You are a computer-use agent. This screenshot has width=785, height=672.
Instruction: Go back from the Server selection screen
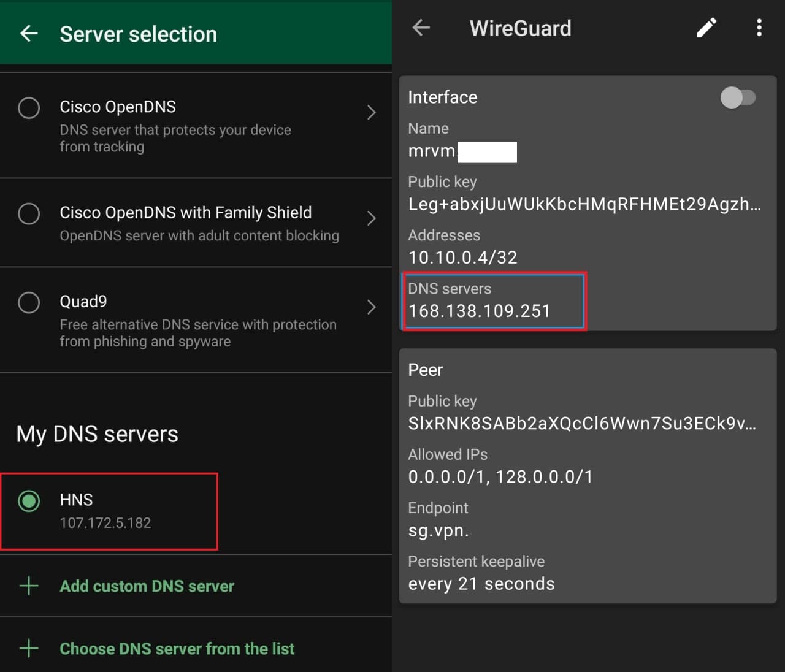[29, 34]
